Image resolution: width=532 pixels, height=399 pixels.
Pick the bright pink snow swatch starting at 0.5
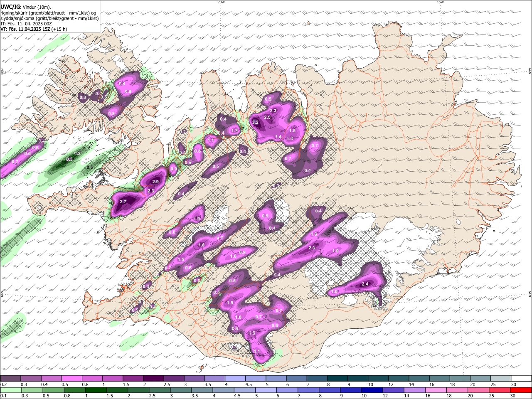(72, 379)
